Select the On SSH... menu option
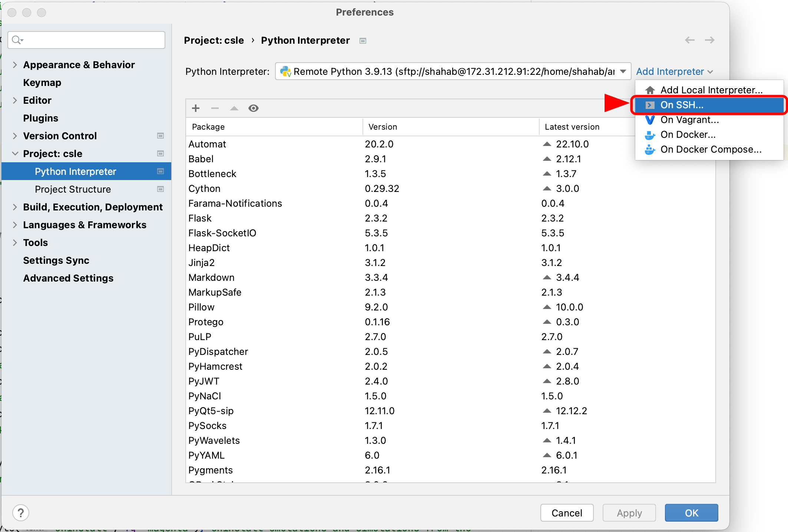 click(682, 105)
